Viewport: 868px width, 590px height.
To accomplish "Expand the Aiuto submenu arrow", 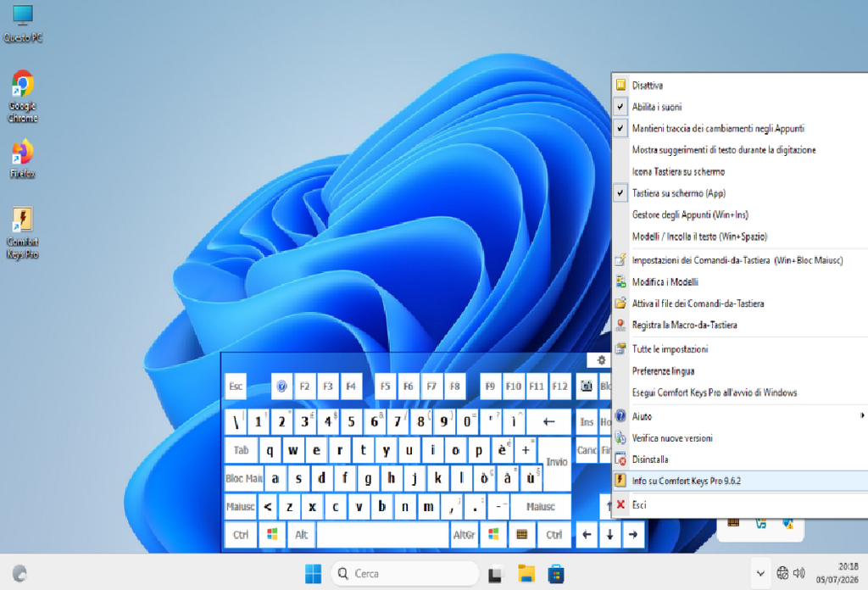I will (x=862, y=415).
